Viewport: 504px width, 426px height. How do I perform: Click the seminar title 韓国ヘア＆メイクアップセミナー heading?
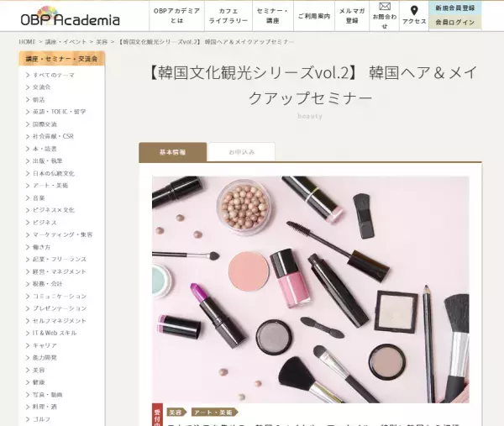tap(311, 85)
